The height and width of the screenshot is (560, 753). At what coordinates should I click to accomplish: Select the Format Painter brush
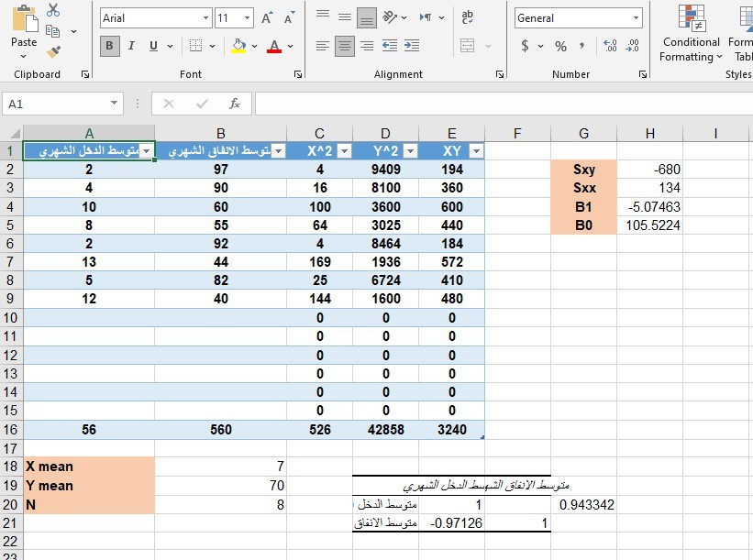pos(53,53)
